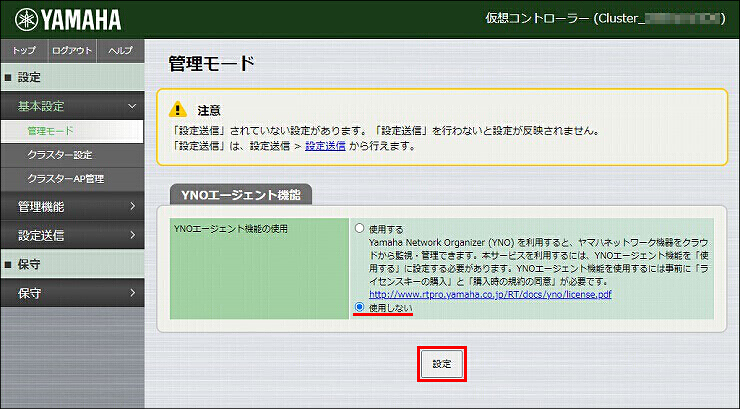The width and height of the screenshot is (740, 409).
Task: Click the 注意 heading in the notice
Action: tap(209, 111)
